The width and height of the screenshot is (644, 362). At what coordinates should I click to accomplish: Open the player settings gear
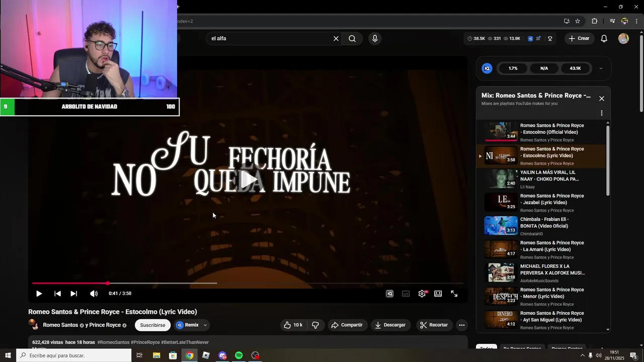tap(422, 294)
